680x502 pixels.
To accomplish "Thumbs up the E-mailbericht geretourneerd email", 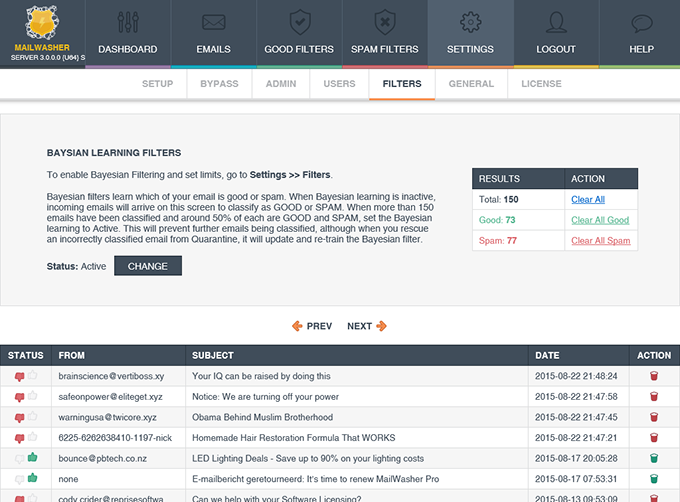I will pos(33,478).
